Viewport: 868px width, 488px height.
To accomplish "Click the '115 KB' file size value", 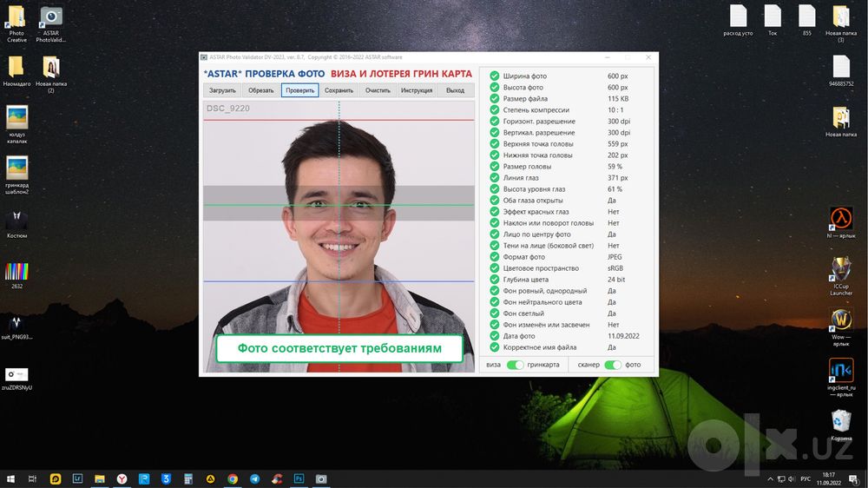I will pyautogui.click(x=618, y=99).
